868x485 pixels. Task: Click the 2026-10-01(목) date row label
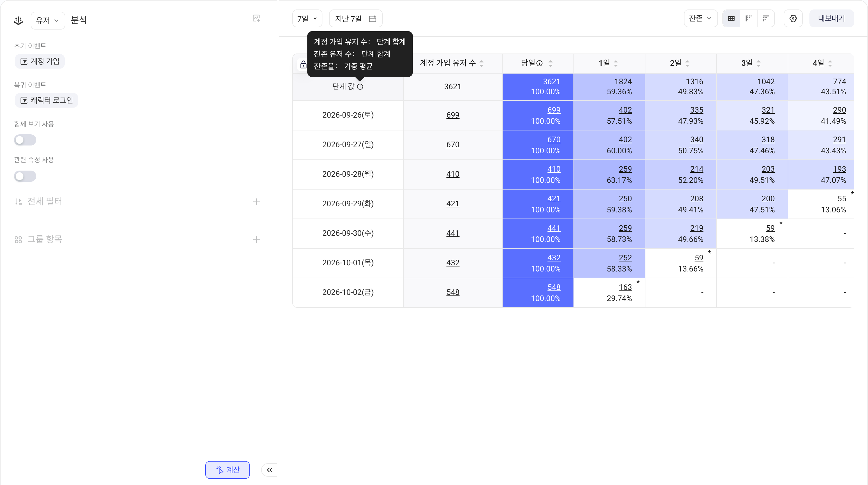348,263
